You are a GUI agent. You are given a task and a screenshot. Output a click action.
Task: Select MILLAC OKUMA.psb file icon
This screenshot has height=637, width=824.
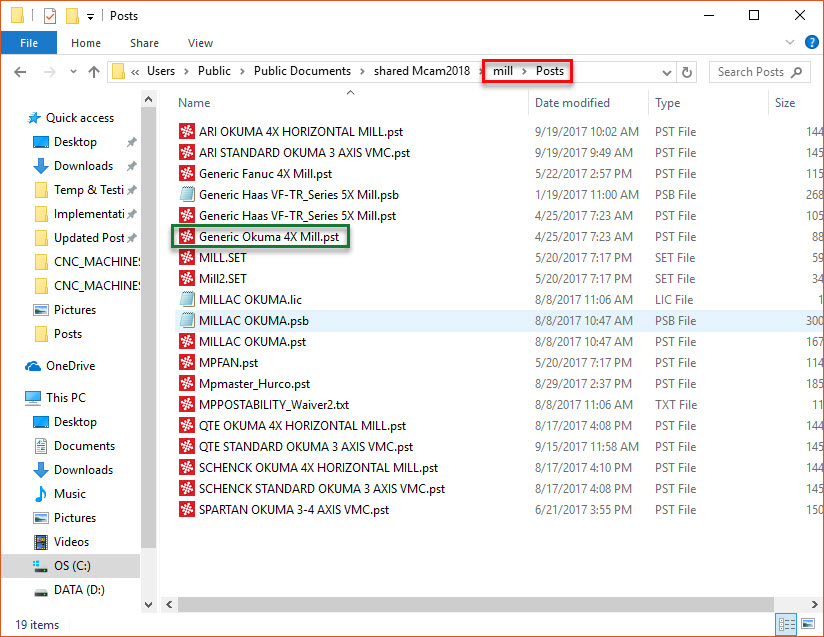pyautogui.click(x=187, y=321)
